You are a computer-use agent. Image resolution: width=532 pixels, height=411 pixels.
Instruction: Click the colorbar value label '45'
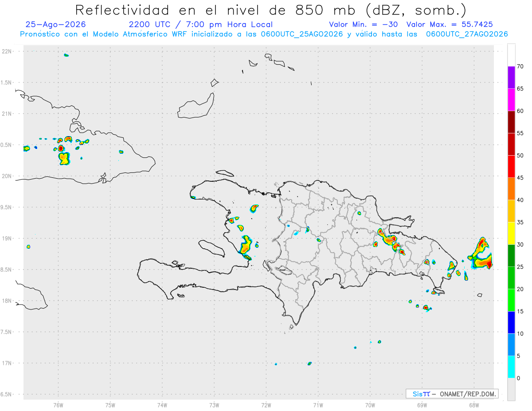tap(520, 178)
